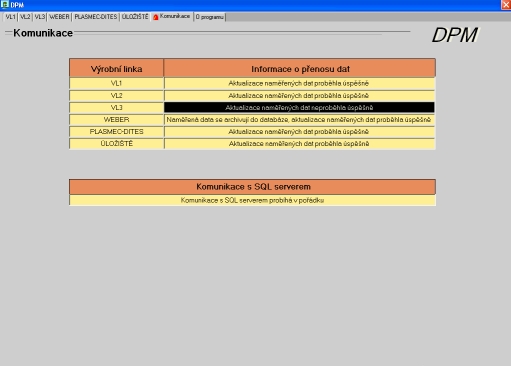Select the WEBER data transfer status cell
Screen dimensions: 511x366
(x=299, y=120)
